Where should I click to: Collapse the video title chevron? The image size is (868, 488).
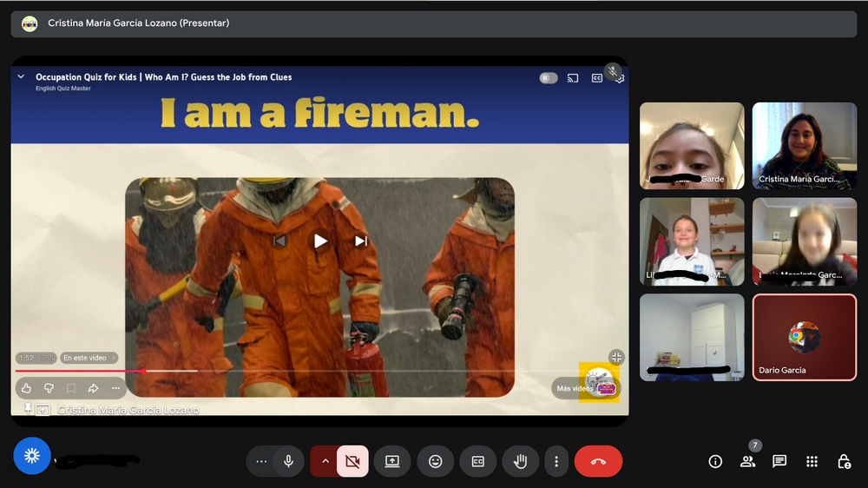tap(21, 77)
